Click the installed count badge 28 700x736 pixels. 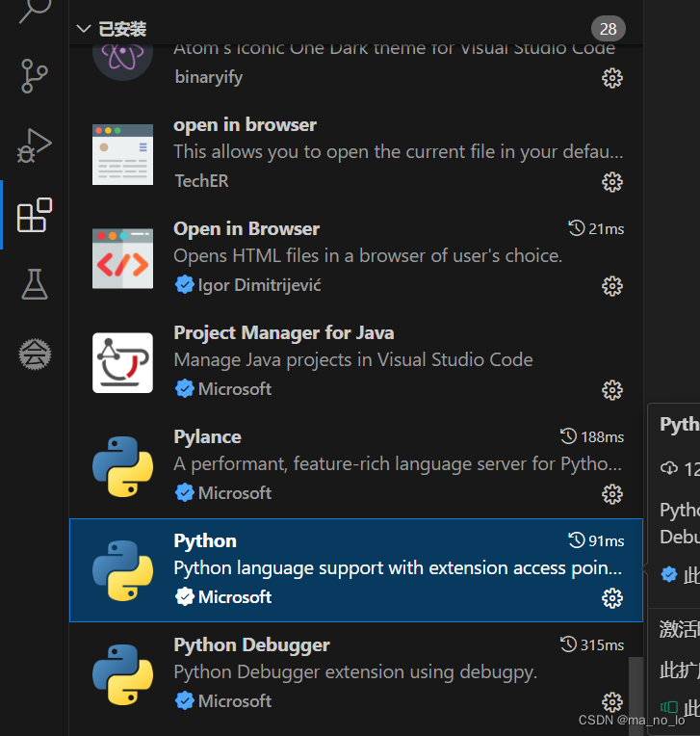(x=608, y=29)
